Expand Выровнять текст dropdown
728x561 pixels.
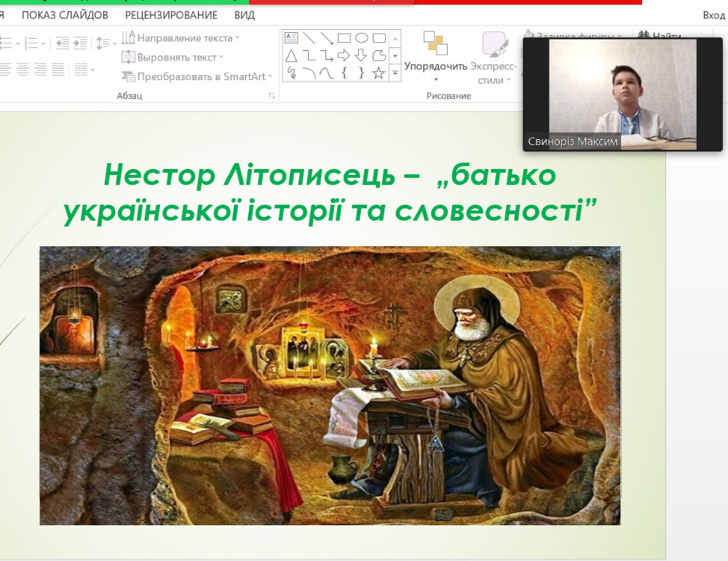click(x=173, y=57)
